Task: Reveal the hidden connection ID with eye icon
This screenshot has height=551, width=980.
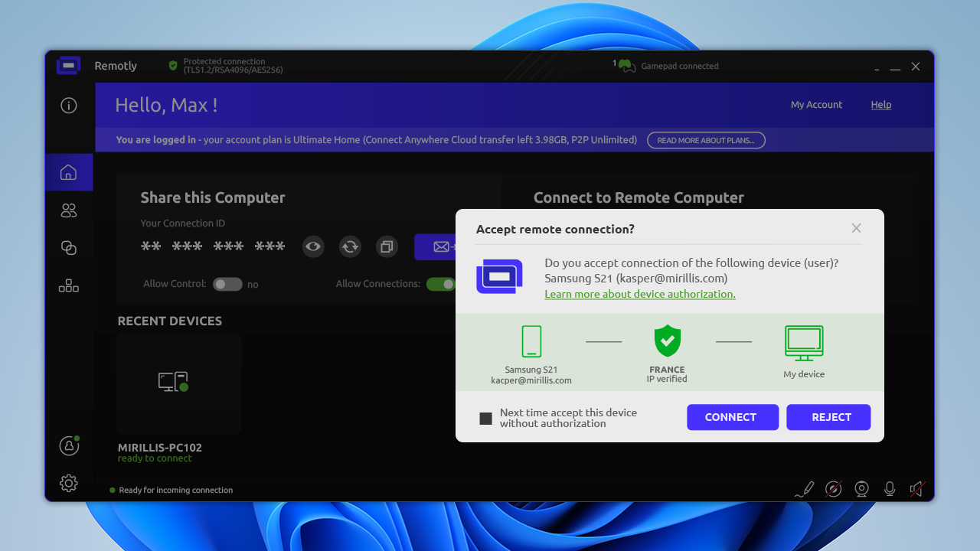Action: [x=312, y=246]
